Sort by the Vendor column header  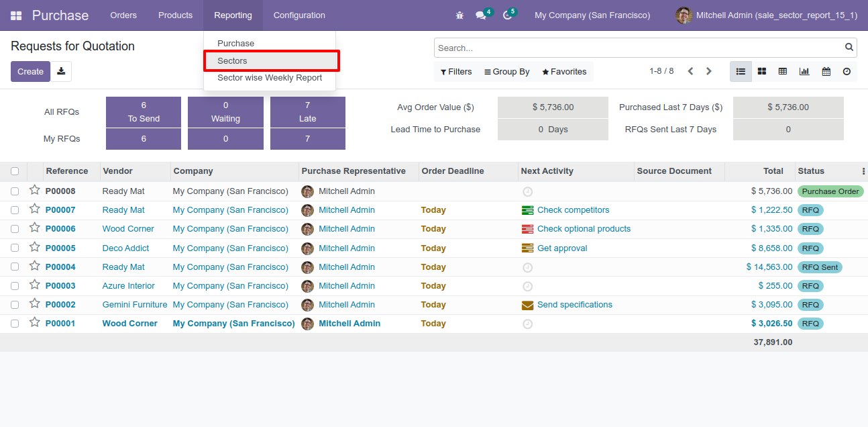(135, 171)
